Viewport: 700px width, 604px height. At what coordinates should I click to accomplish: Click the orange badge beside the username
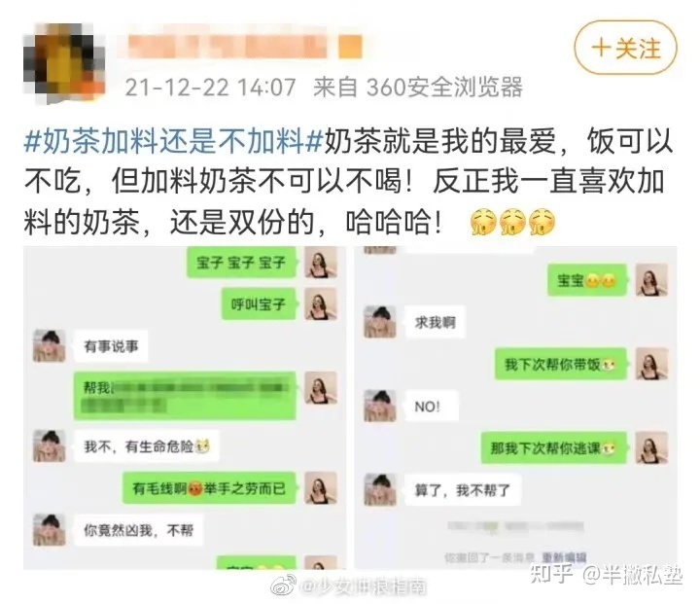(x=350, y=47)
